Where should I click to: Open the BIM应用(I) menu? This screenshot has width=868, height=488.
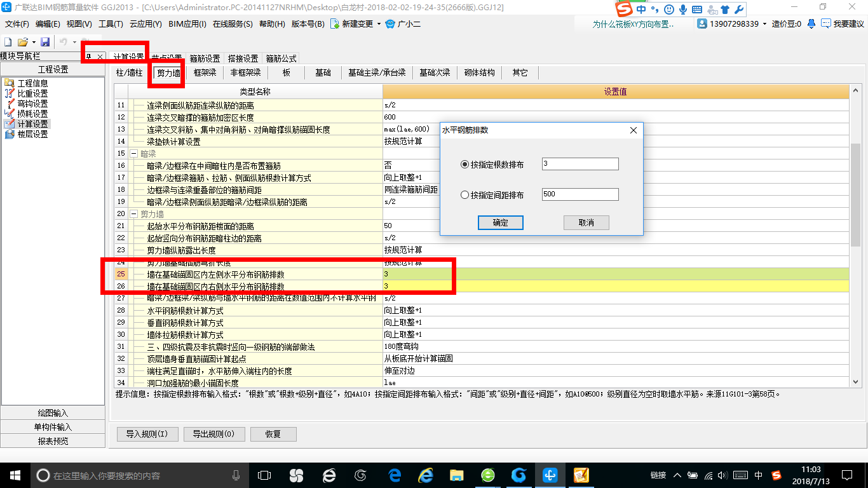click(187, 24)
